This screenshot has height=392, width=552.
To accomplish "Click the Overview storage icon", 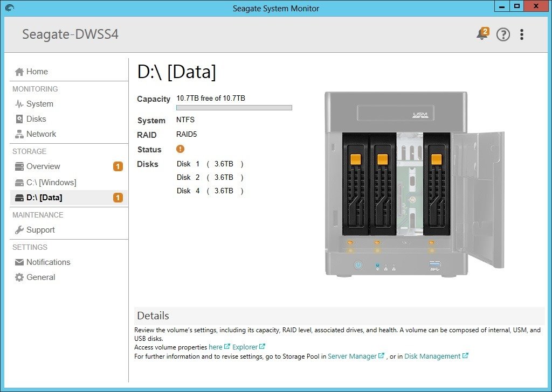I will pyautogui.click(x=19, y=166).
